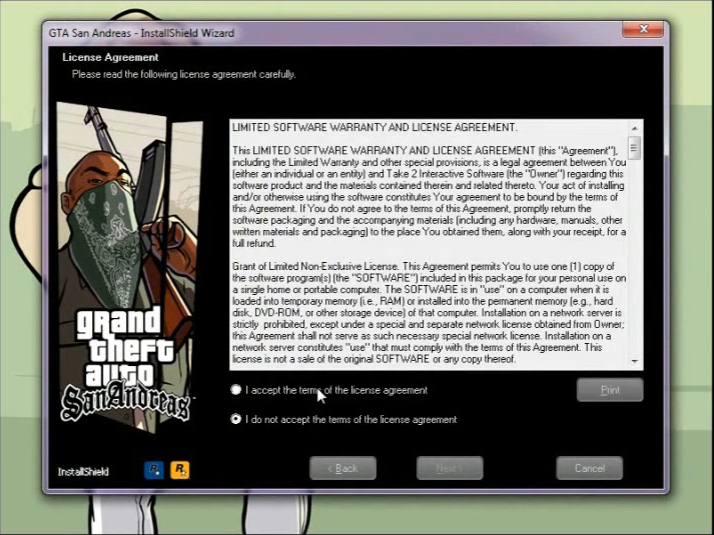Go to previous step with Back button
714x535 pixels.
[x=343, y=468]
